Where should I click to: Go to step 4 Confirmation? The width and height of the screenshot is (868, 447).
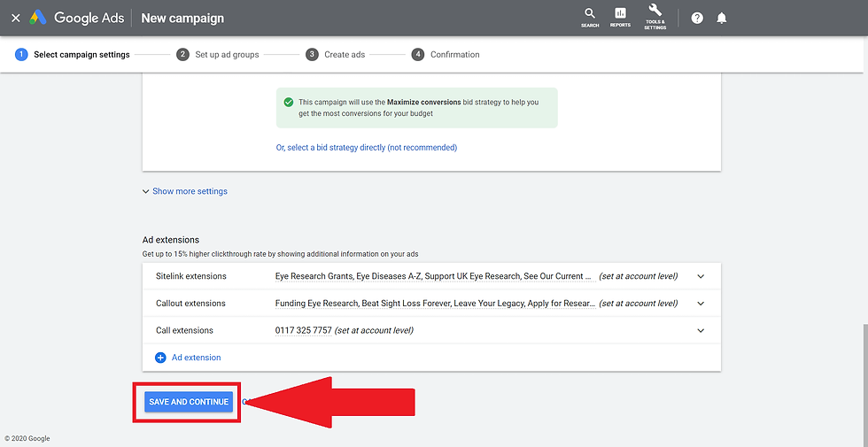point(446,55)
